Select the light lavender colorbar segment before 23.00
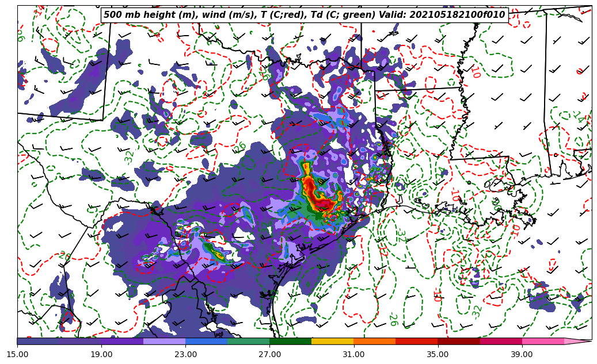The height and width of the screenshot is (364, 597). coord(165,341)
